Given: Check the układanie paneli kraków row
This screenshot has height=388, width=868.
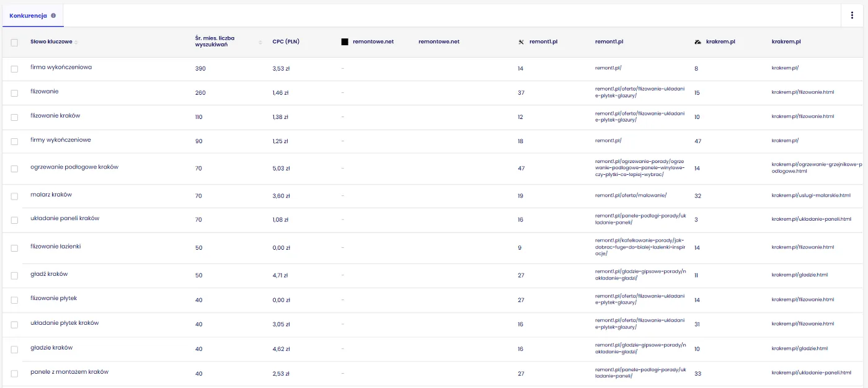Looking at the screenshot, I should [x=14, y=221].
